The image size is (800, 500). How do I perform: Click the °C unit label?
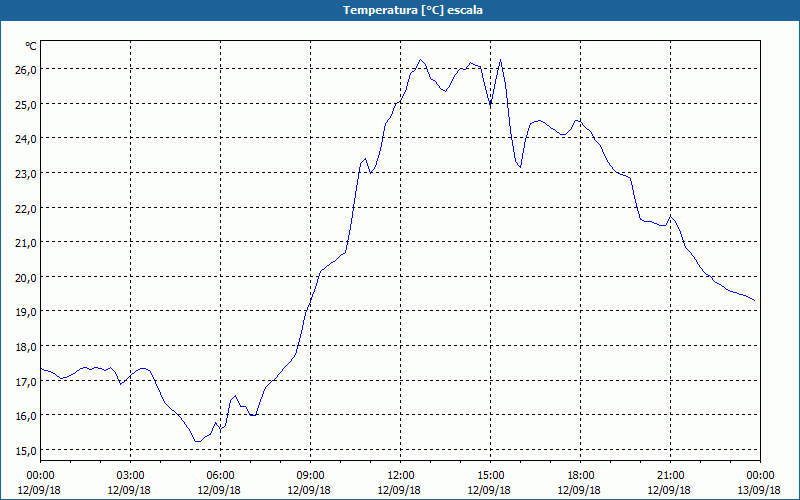(x=31, y=46)
